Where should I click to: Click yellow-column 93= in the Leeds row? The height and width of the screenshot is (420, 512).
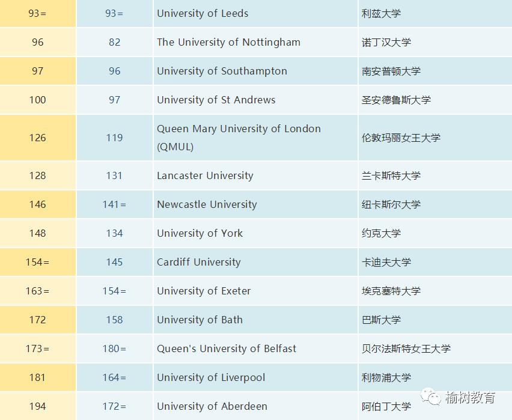pyautogui.click(x=37, y=13)
